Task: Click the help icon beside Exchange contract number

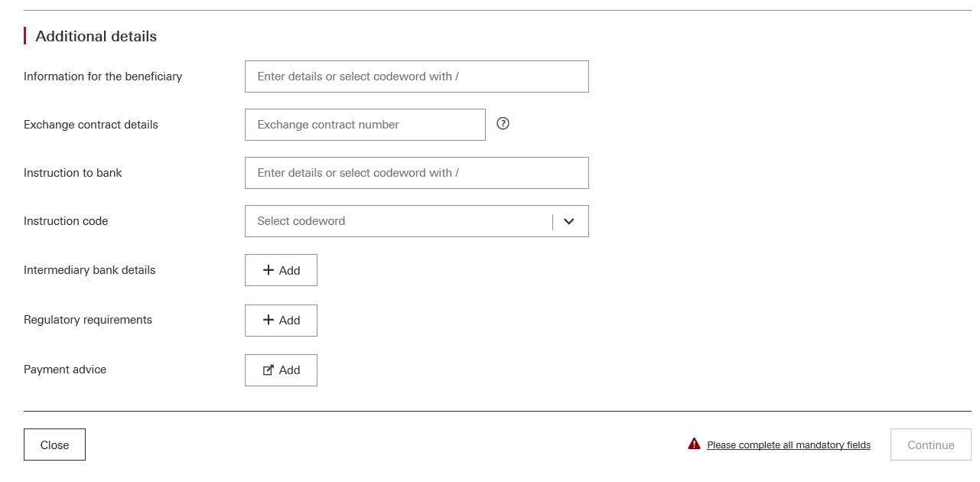Action: tap(503, 123)
